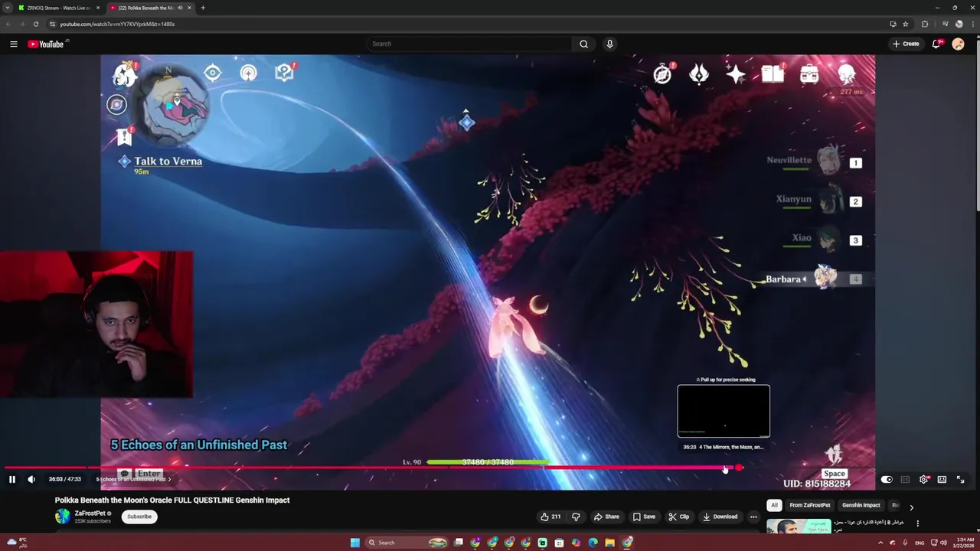Close the ZRNOQ Stream browser tab

pos(98,8)
